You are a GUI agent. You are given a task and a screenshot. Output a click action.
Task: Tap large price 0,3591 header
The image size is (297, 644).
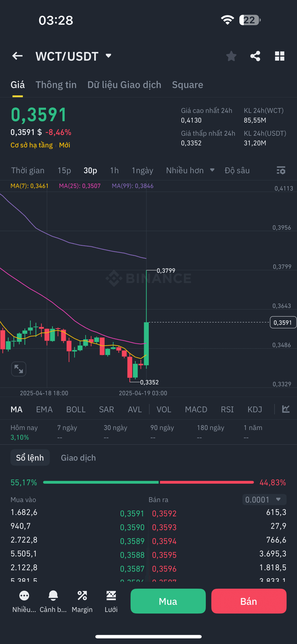(39, 115)
